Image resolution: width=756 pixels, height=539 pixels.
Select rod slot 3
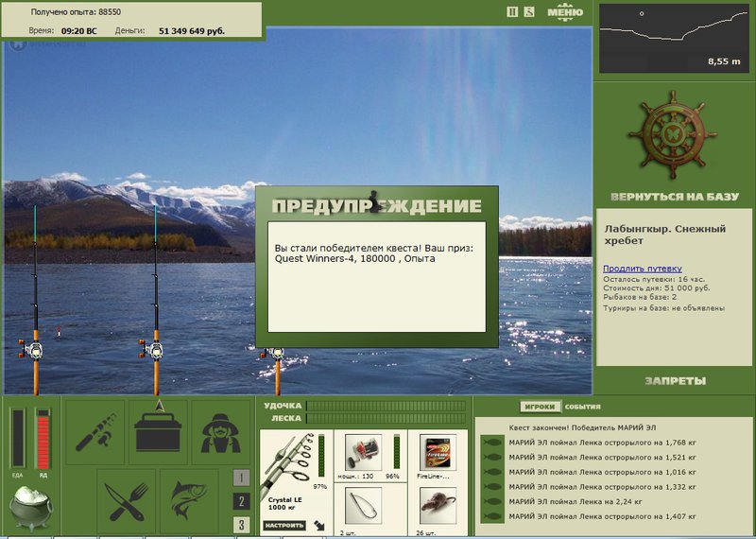(242, 525)
